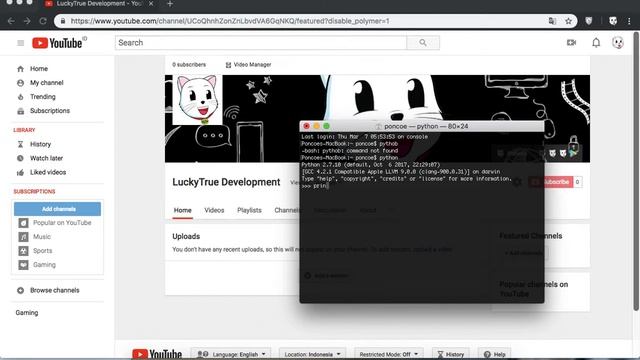The height and width of the screenshot is (360, 640).
Task: Click the browser forward arrow
Action: point(27,21)
